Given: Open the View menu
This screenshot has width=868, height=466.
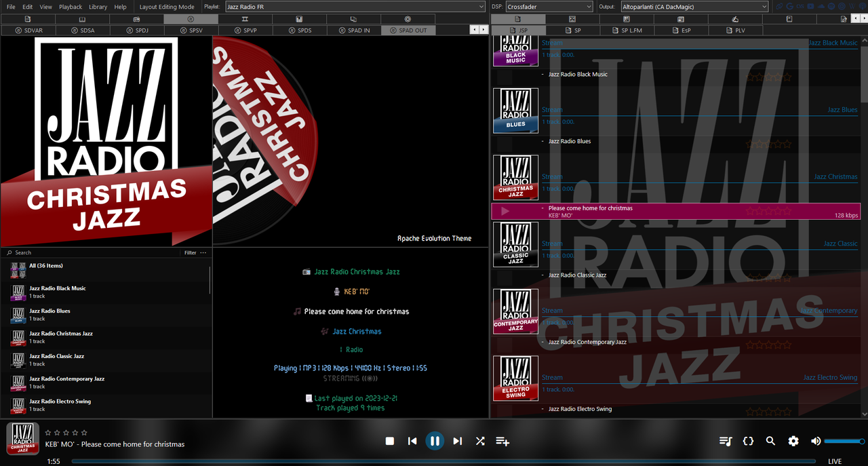Looking at the screenshot, I should tap(45, 7).
